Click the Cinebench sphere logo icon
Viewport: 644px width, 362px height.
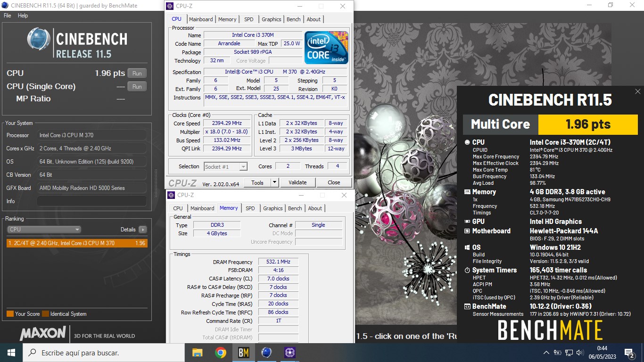coord(38,40)
